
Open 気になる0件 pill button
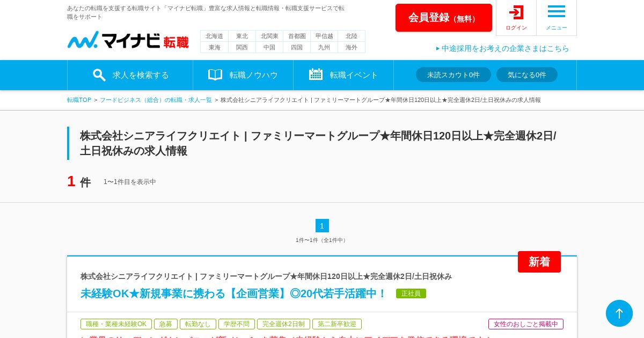[527, 75]
